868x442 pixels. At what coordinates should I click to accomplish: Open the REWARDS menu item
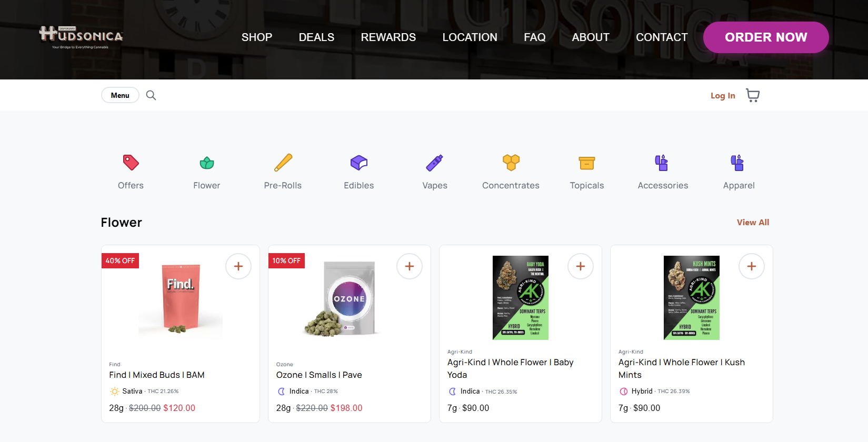388,37
